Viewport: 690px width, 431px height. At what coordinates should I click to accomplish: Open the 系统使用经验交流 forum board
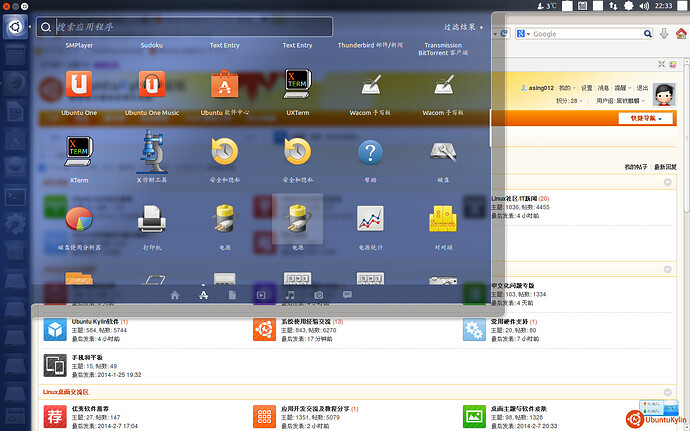tap(306, 322)
